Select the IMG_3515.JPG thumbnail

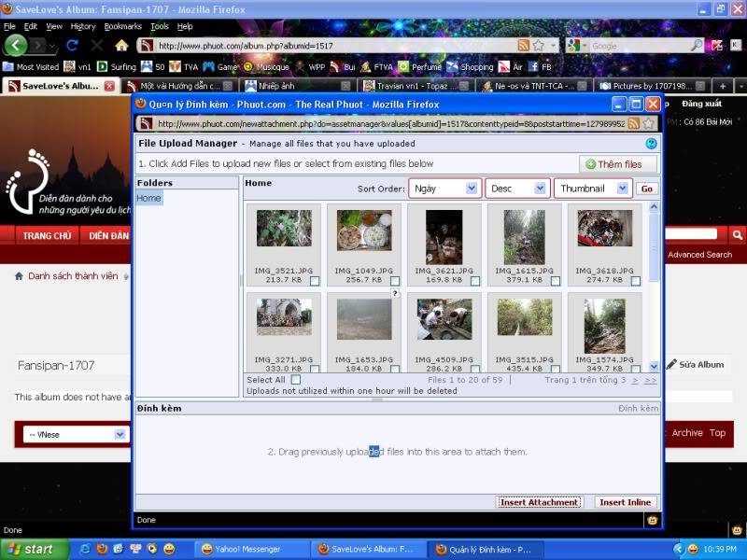(x=525, y=317)
